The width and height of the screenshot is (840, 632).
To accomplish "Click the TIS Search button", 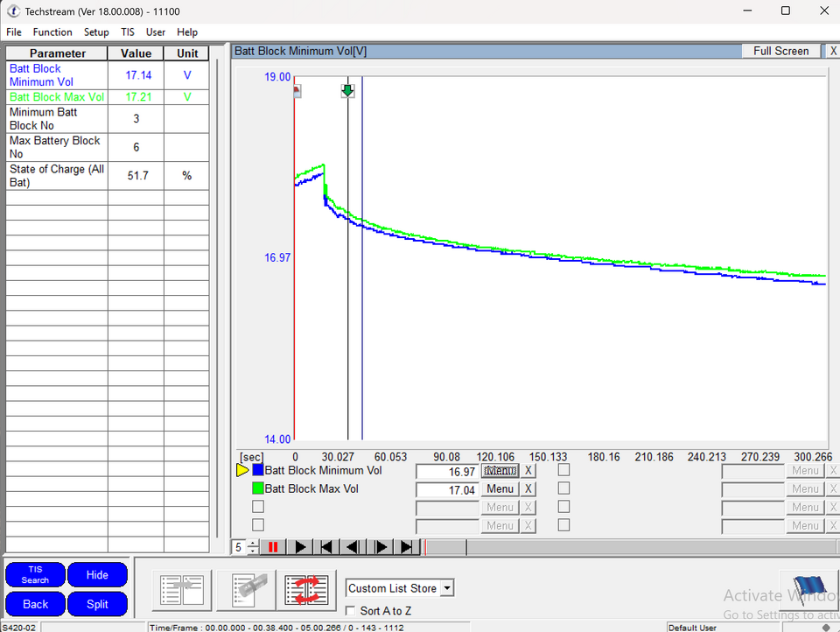I will click(x=35, y=574).
